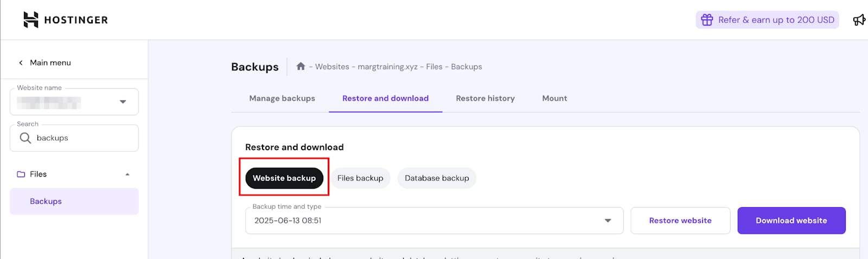868x259 pixels.
Task: Click the Hostinger logo icon
Action: coord(31,20)
